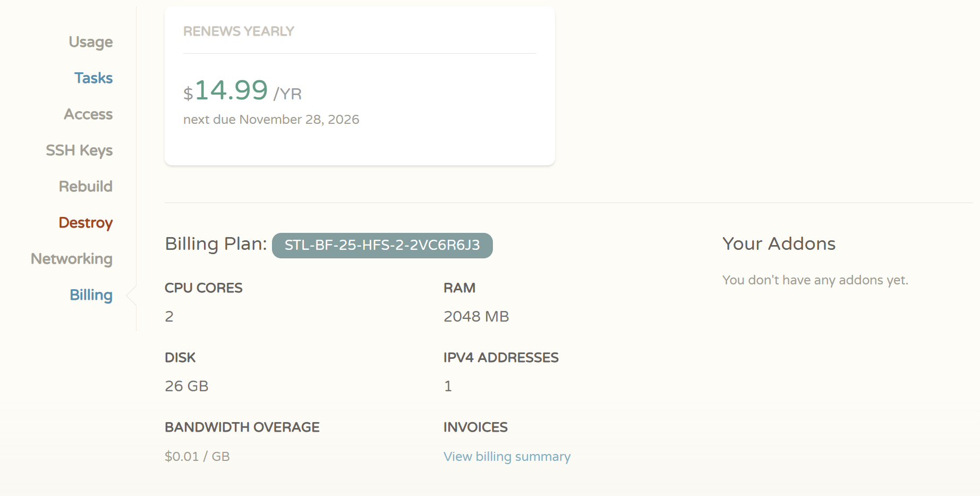
Task: Click the 26 GB disk value
Action: [x=186, y=386]
